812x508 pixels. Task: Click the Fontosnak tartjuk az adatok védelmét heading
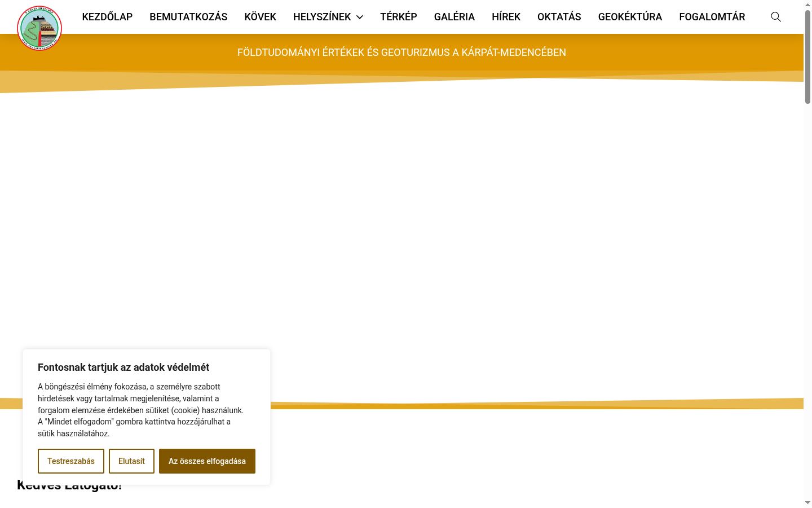tap(123, 367)
